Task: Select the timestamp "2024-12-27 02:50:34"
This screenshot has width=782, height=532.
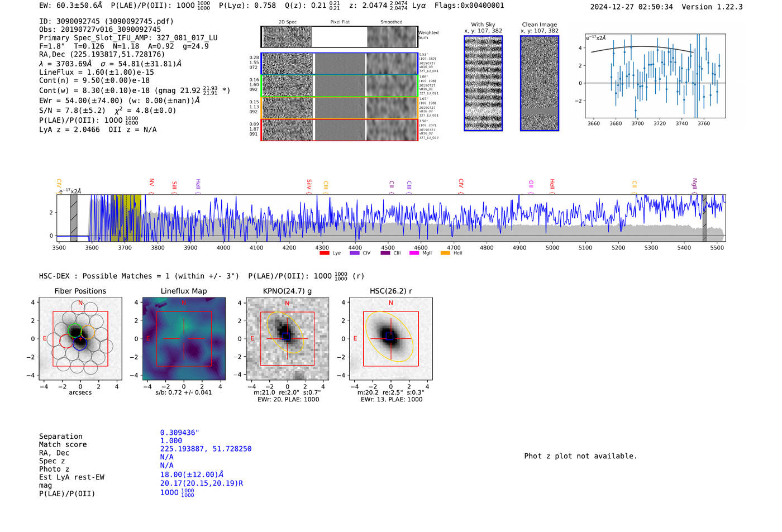Action: 632,7
